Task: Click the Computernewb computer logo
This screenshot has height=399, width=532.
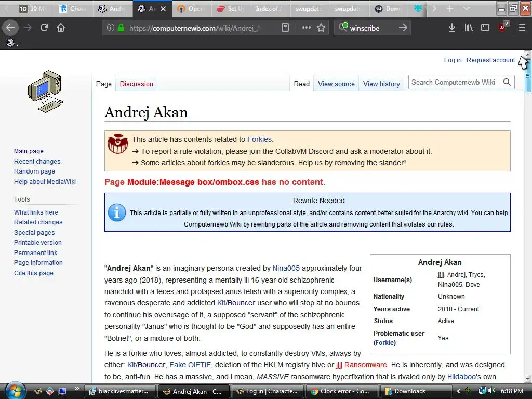Action: (46, 91)
